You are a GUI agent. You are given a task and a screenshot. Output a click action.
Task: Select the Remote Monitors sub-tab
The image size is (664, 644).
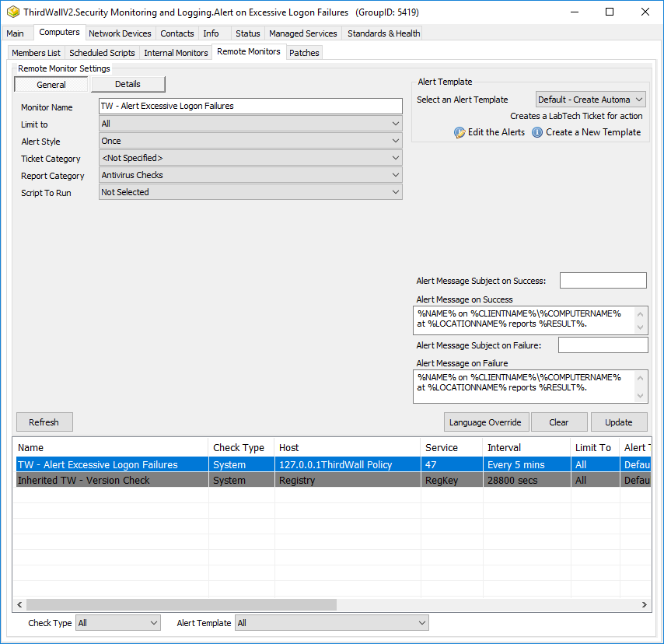pos(249,51)
